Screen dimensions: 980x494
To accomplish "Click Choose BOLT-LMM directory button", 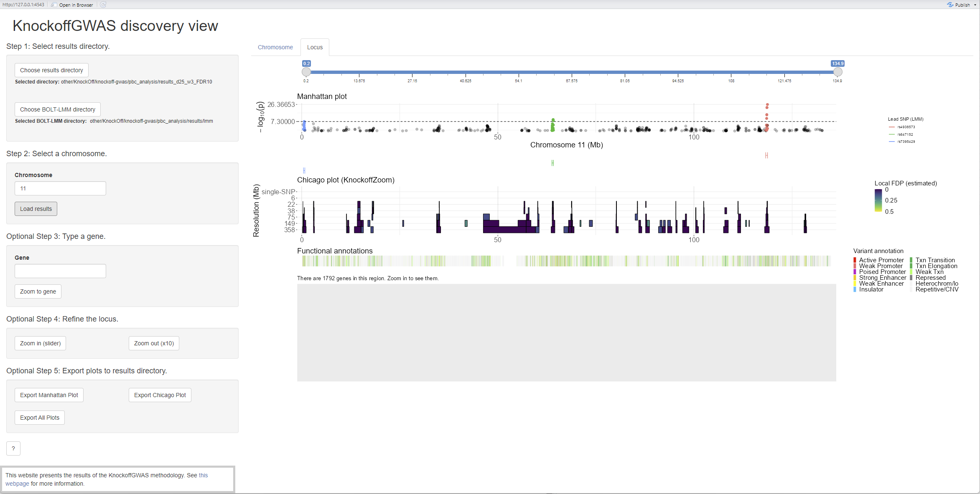I will tap(58, 109).
